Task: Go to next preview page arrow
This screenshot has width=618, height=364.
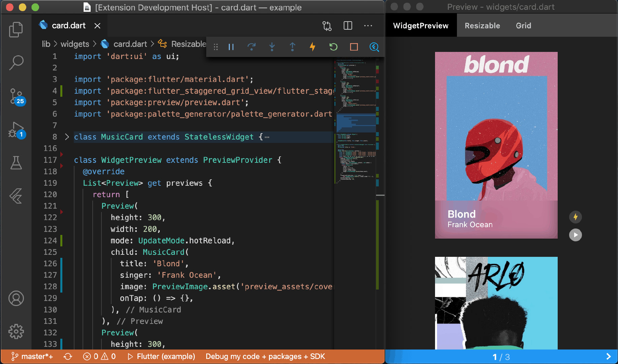Action: point(608,357)
